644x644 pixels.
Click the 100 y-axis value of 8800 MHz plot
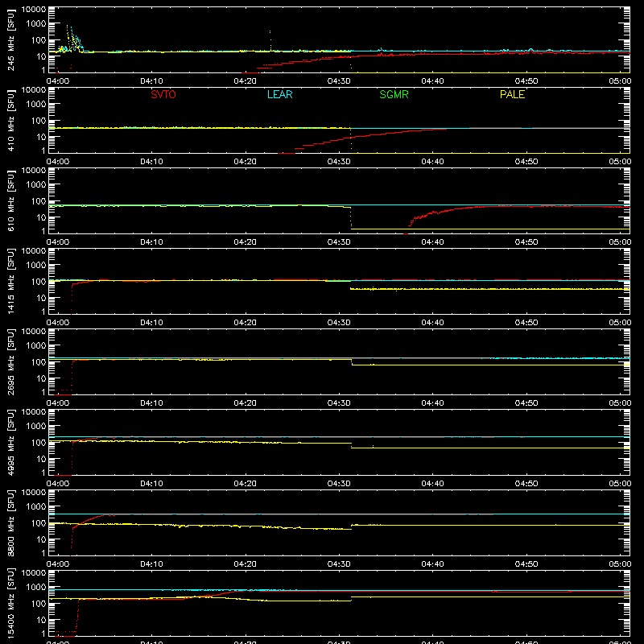click(39, 523)
